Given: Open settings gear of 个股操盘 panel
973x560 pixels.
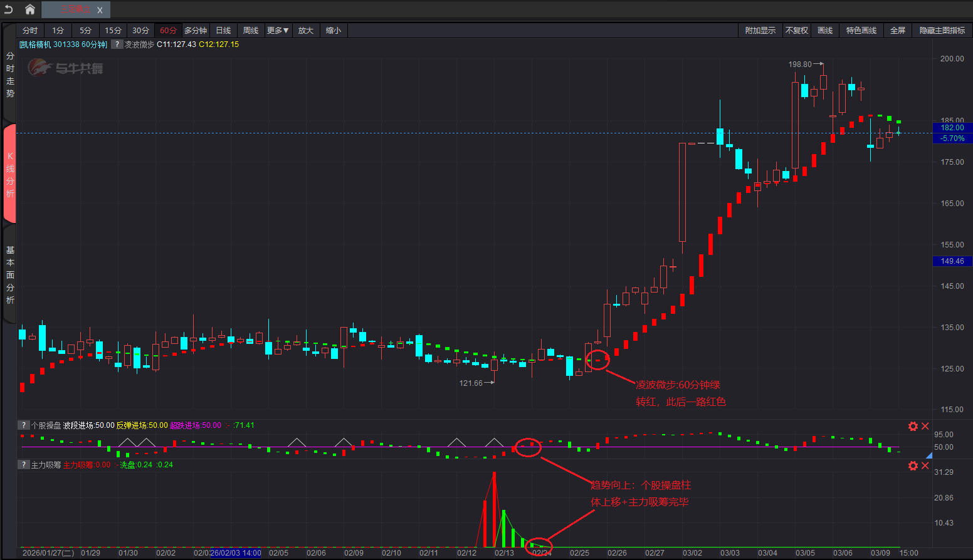Looking at the screenshot, I should 913,427.
